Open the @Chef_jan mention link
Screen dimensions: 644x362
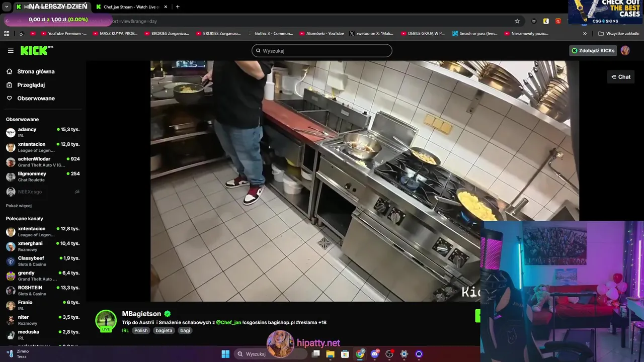click(228, 322)
